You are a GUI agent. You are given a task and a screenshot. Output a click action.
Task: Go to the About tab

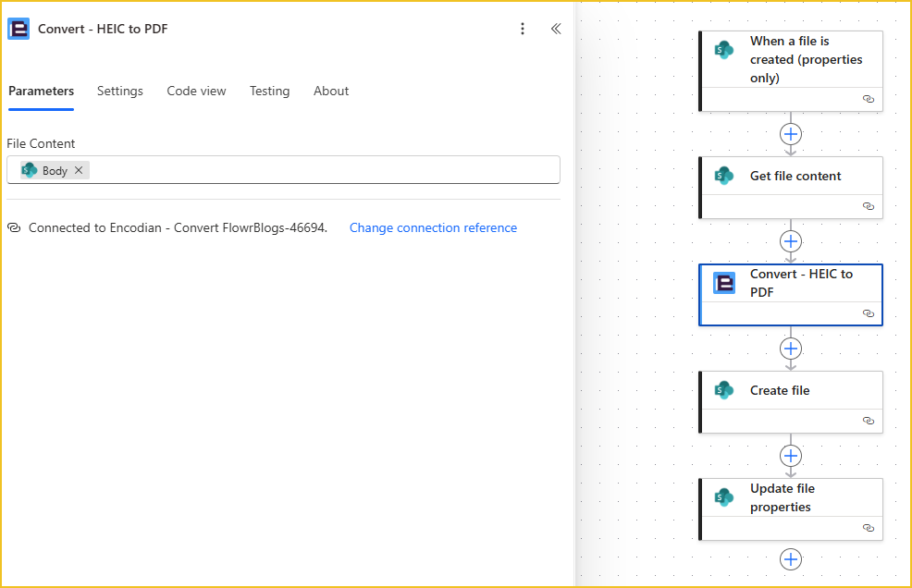pyautogui.click(x=331, y=91)
